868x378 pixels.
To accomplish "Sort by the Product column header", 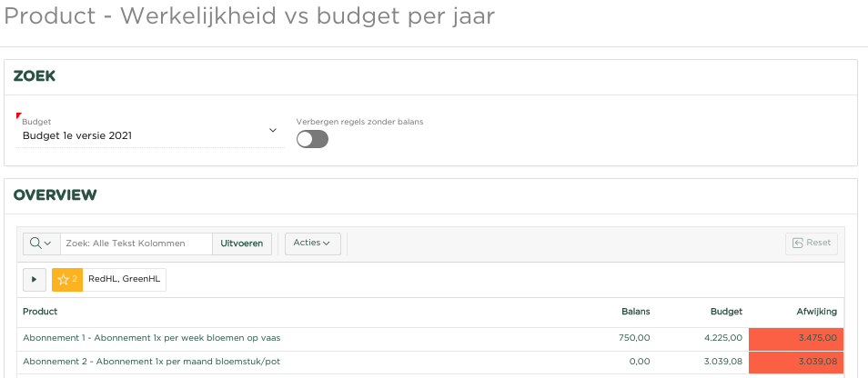I will (x=40, y=312).
